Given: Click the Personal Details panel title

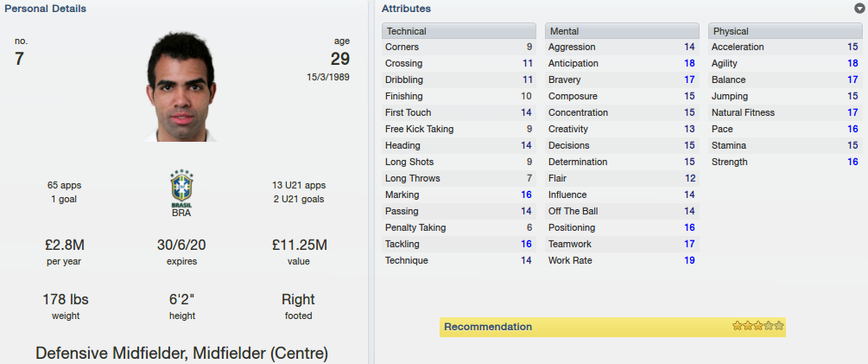Looking at the screenshot, I should (46, 9).
